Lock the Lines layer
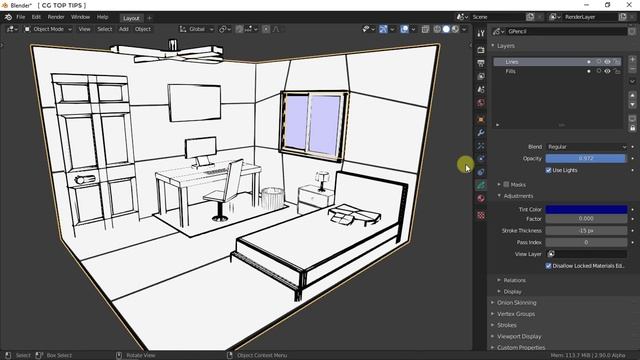 (x=616, y=62)
